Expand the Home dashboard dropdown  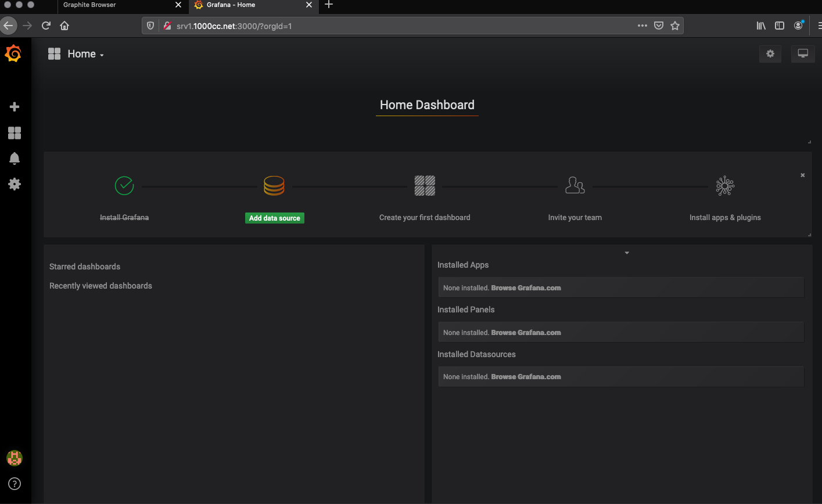(85, 54)
